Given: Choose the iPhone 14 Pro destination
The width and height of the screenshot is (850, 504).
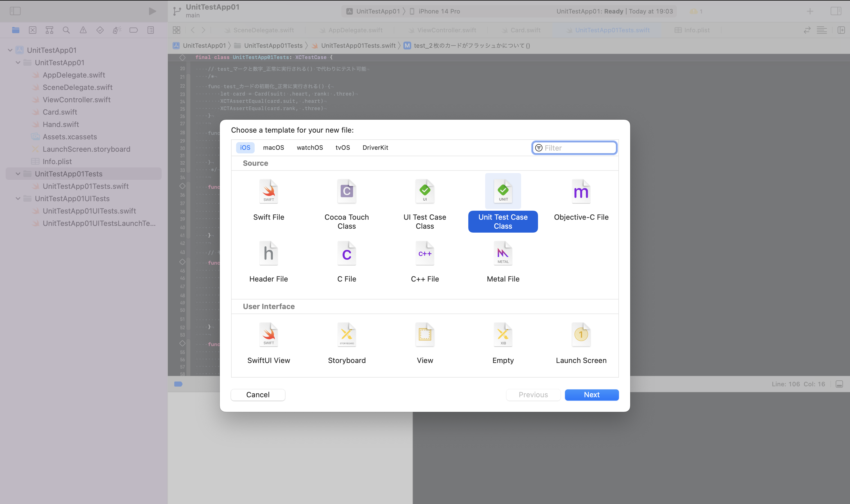Looking at the screenshot, I should [435, 11].
